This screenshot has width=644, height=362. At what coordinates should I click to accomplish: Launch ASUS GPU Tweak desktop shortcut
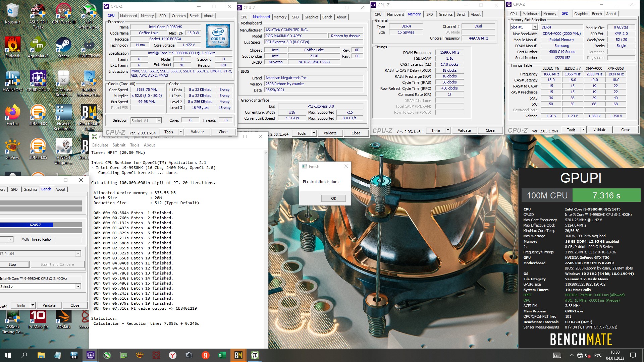[38, 16]
